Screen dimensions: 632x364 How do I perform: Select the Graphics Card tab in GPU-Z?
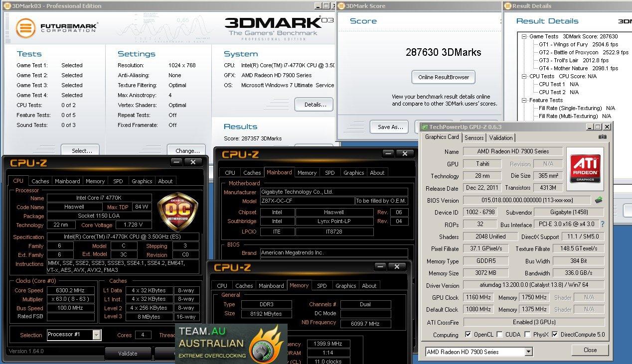click(x=442, y=137)
